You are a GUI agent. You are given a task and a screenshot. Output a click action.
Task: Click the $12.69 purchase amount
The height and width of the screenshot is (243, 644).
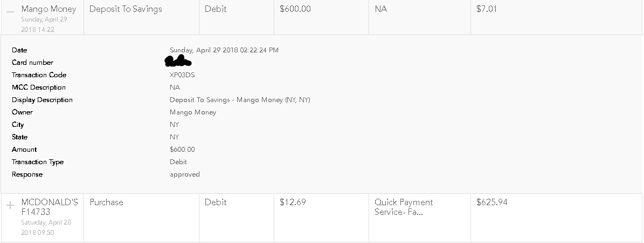pos(293,202)
